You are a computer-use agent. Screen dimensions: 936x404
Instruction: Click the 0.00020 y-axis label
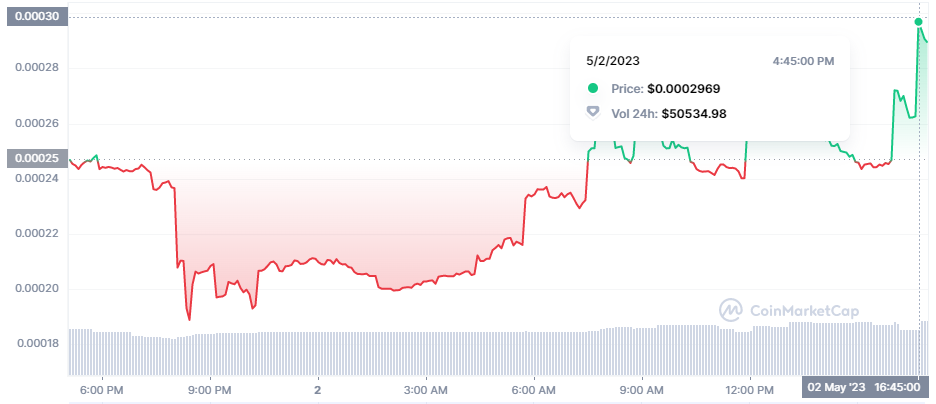click(x=37, y=289)
